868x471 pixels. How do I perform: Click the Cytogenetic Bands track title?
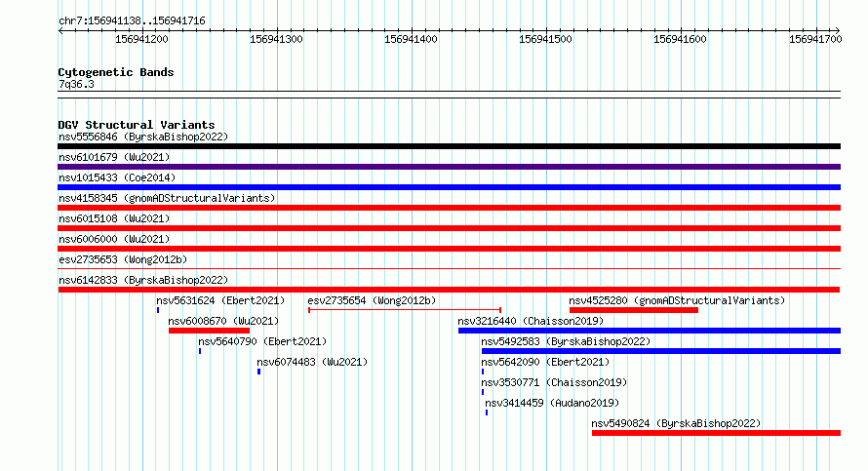[x=116, y=72]
